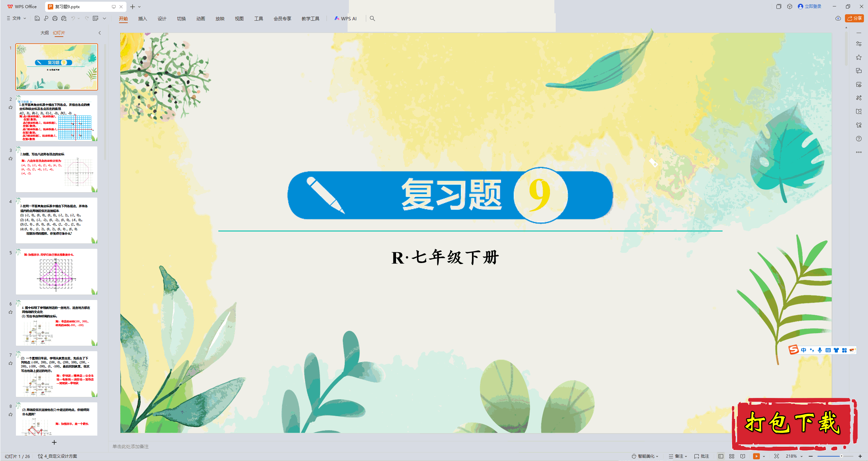Click the orange 分享 share button
The image size is (868, 461).
[854, 18]
